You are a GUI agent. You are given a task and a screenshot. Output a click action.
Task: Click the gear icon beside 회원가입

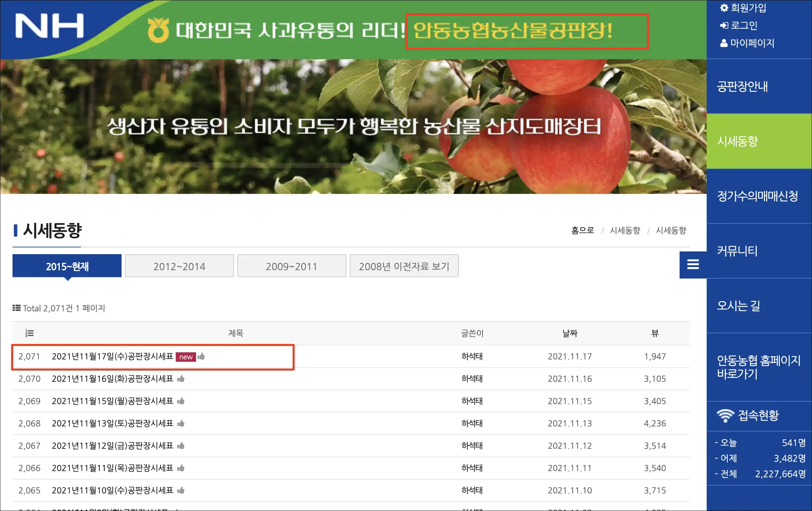point(724,8)
